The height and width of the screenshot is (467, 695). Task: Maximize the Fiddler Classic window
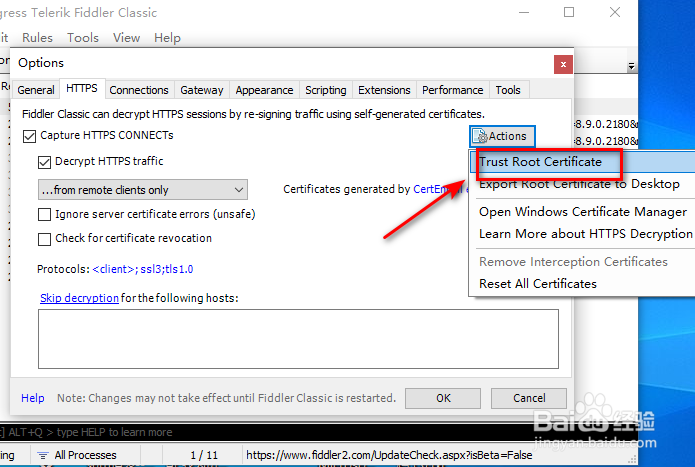(569, 12)
